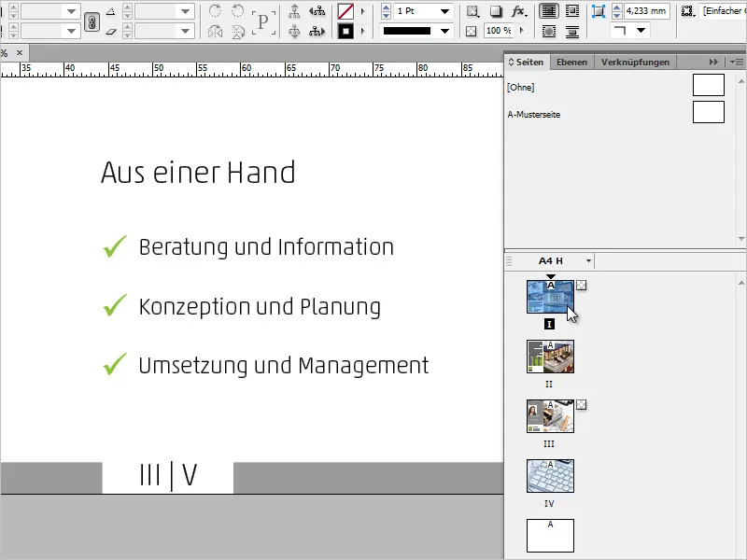Flip vertical icon
Viewport: 747px width, 560px height.
tap(238, 32)
